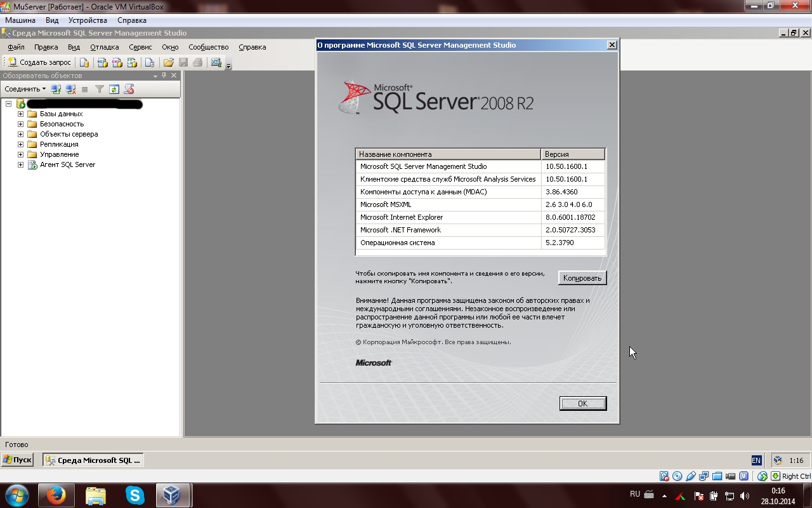Image resolution: width=812 pixels, height=508 pixels.
Task: Click "Название компонента" column header
Action: coord(448,154)
